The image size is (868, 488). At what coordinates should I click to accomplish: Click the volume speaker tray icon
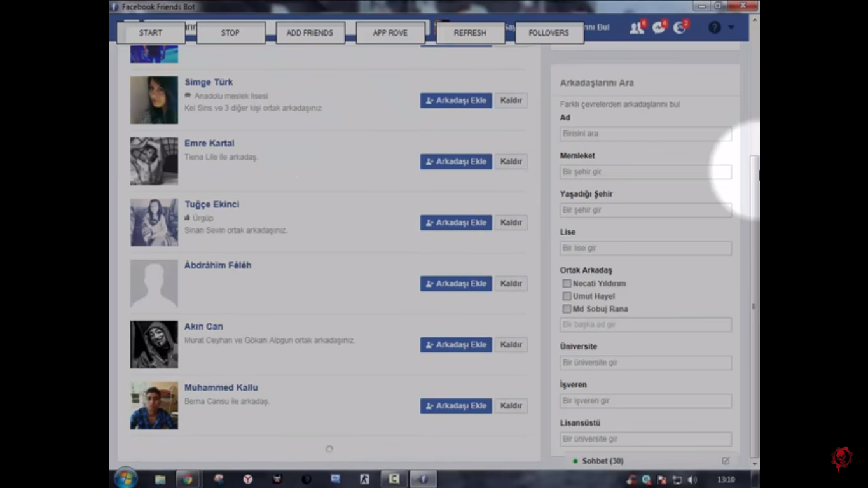click(692, 480)
